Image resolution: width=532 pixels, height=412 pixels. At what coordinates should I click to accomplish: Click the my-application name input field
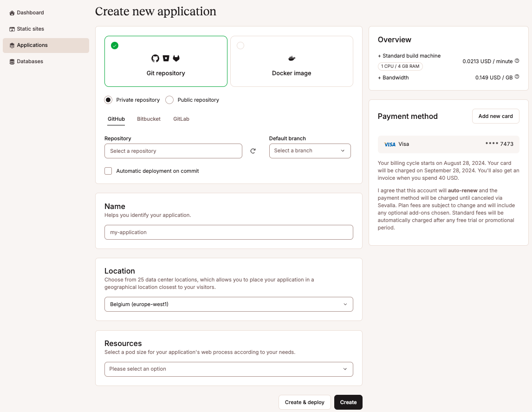tap(228, 232)
